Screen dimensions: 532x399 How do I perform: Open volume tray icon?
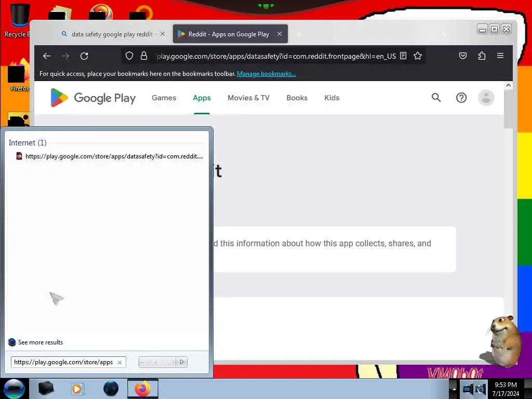coord(481,389)
